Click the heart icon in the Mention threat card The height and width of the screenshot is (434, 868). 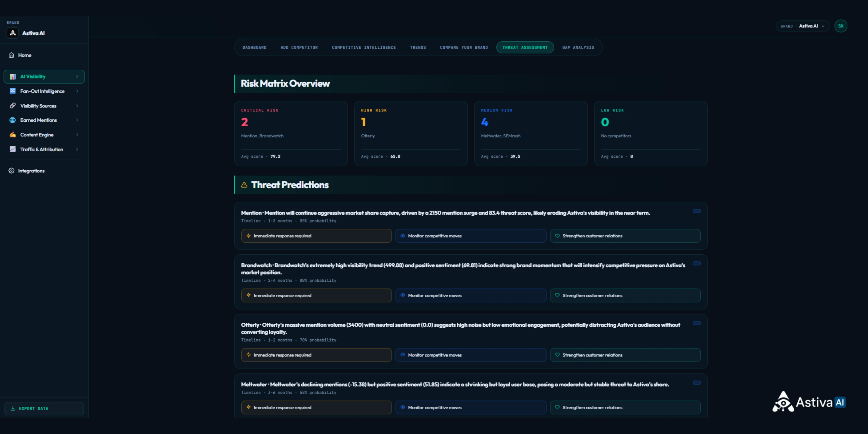(557, 236)
